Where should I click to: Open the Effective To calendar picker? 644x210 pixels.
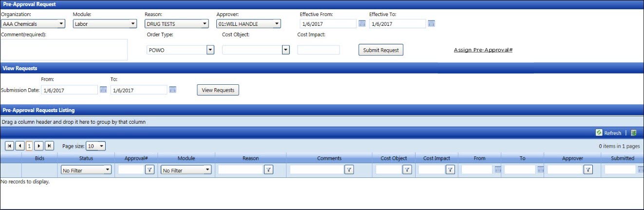pos(431,23)
